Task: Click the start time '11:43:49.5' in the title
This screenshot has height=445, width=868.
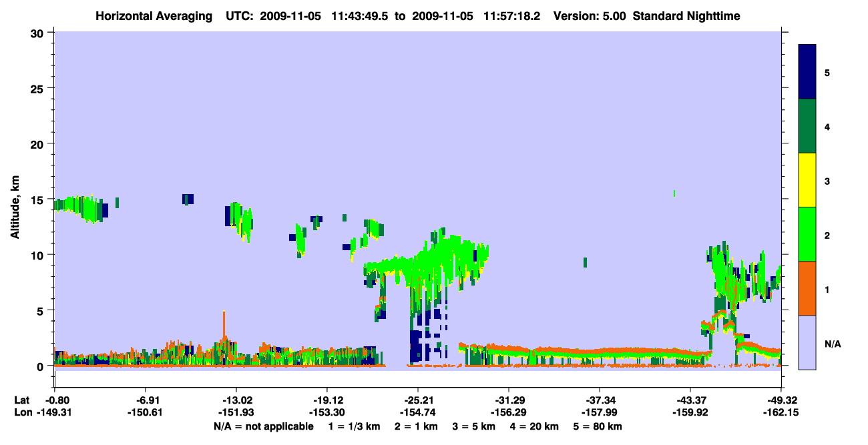Action: pos(359,15)
